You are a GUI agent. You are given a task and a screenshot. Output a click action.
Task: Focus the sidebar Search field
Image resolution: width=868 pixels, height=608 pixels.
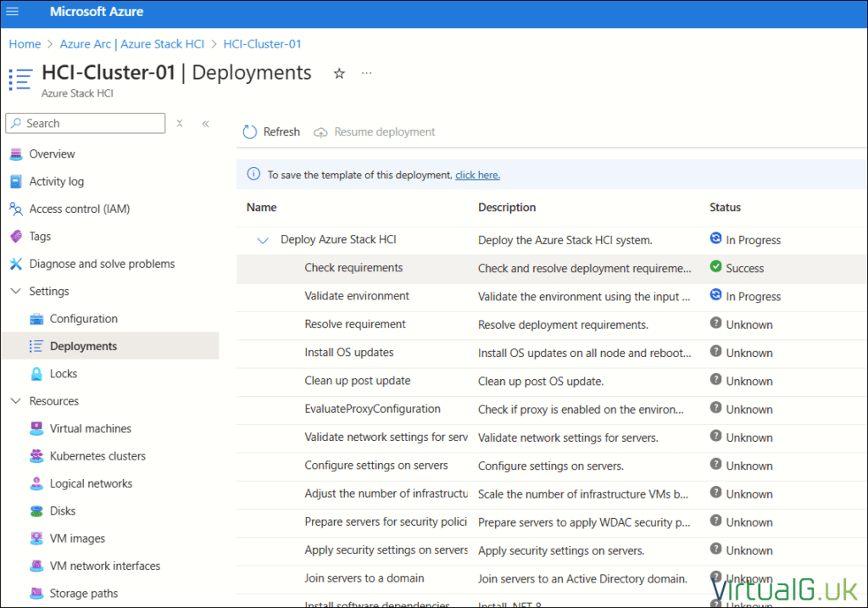click(x=86, y=123)
